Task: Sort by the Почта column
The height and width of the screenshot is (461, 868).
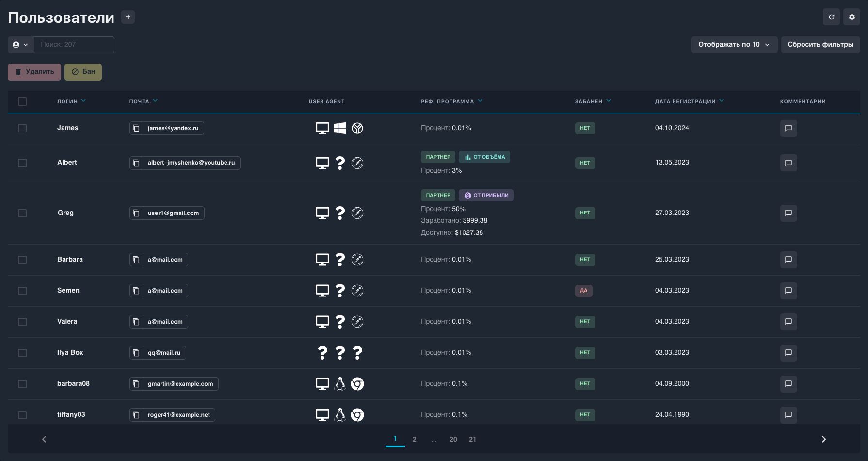Action: coord(144,101)
